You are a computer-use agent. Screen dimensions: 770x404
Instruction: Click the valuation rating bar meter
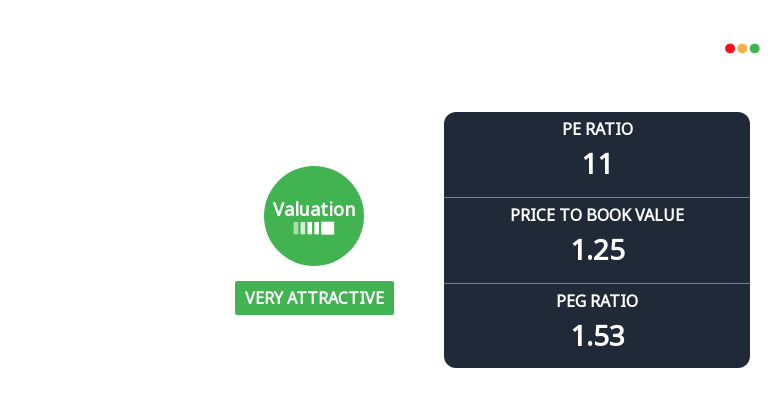tap(314, 228)
